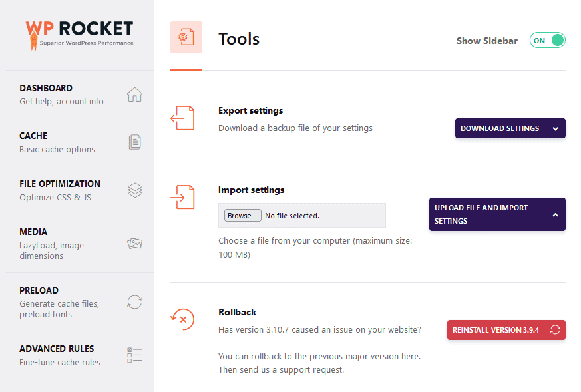Click the Dashboard house icon
581x392 pixels.
[134, 95]
